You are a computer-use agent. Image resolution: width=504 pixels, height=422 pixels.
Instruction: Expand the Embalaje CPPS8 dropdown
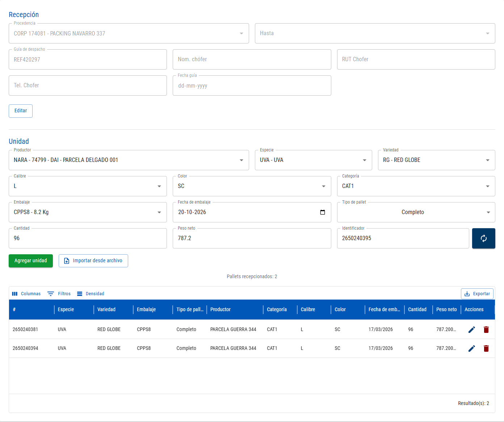click(x=88, y=212)
